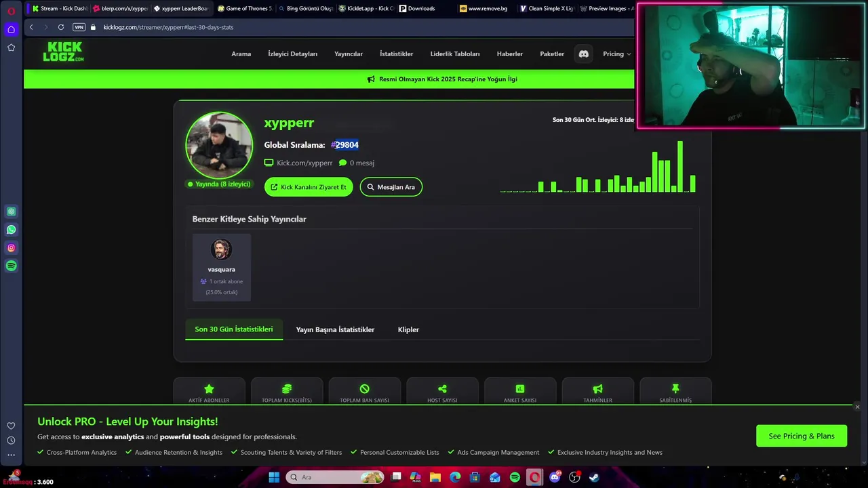
Task: Open bookmarks star in Opera sidebar
Action: click(11, 47)
